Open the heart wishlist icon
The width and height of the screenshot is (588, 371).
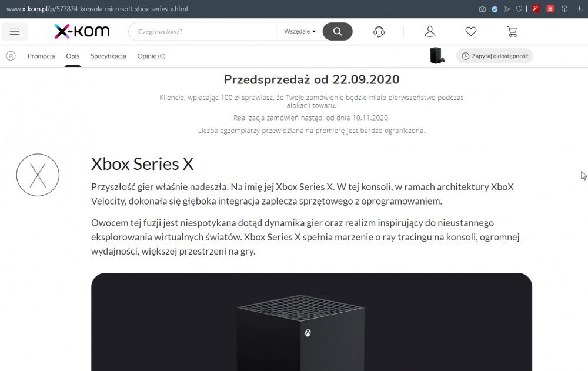471,32
